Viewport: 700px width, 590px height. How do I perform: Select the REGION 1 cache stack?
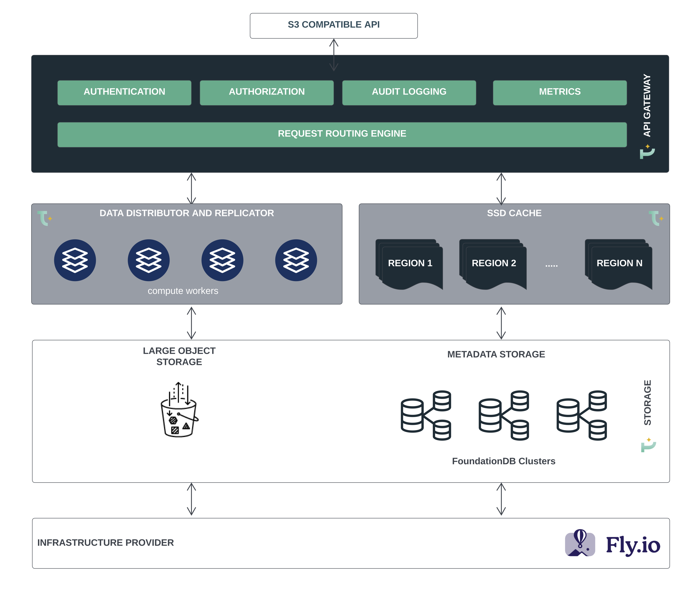coord(409,264)
